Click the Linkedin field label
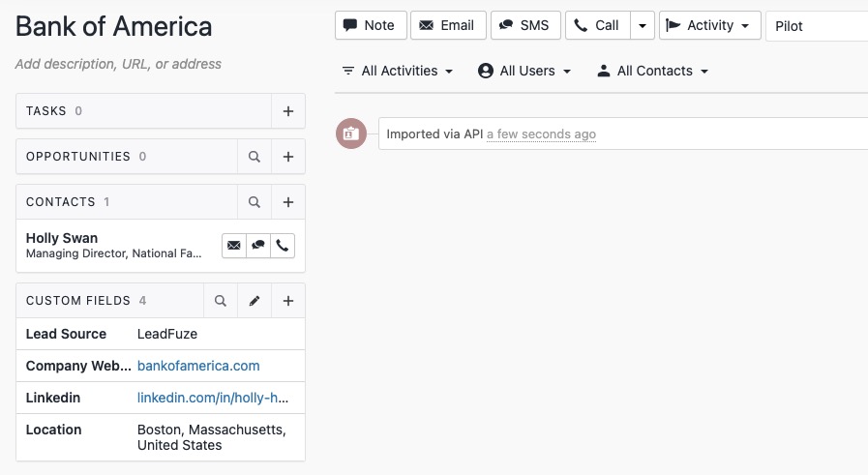This screenshot has width=868, height=475. [53, 398]
